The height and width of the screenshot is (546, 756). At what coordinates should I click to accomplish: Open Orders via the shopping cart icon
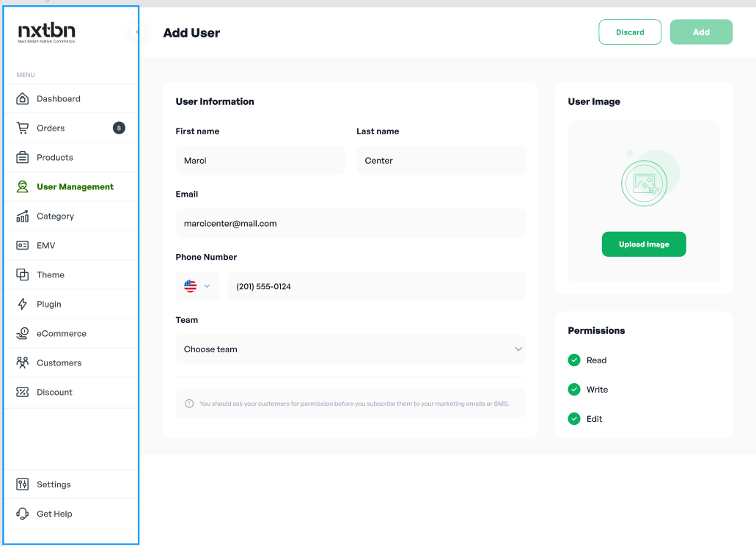[23, 128]
